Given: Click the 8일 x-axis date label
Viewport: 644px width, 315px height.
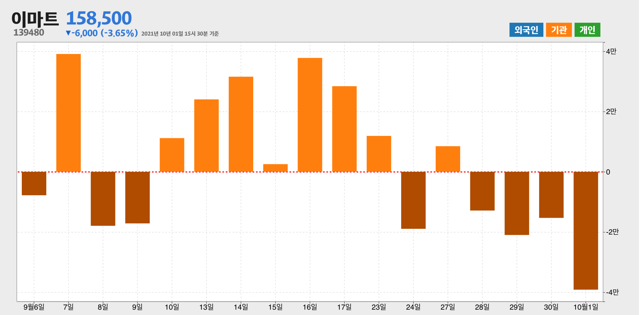Looking at the screenshot, I should coord(103,307).
